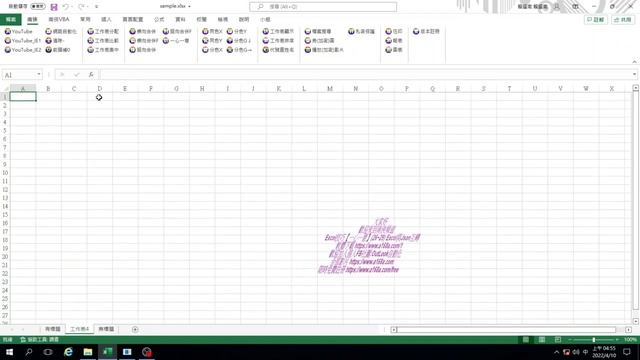
Task: Select column D header
Action: pos(100,89)
